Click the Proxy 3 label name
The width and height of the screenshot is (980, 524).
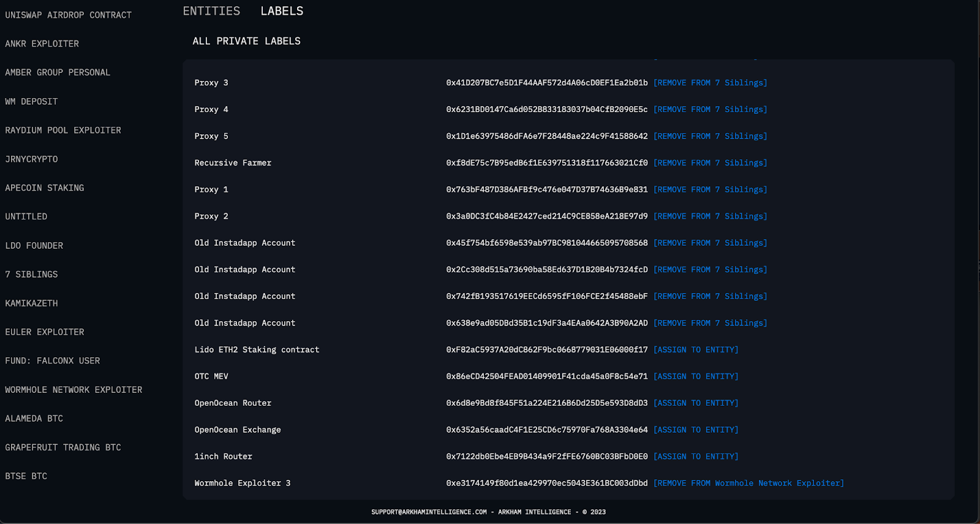point(211,83)
